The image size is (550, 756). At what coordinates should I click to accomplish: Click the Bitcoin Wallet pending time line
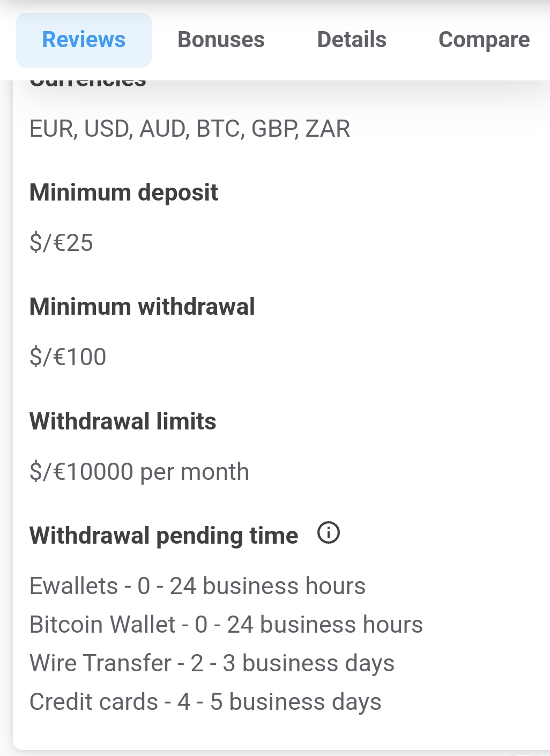tap(226, 625)
